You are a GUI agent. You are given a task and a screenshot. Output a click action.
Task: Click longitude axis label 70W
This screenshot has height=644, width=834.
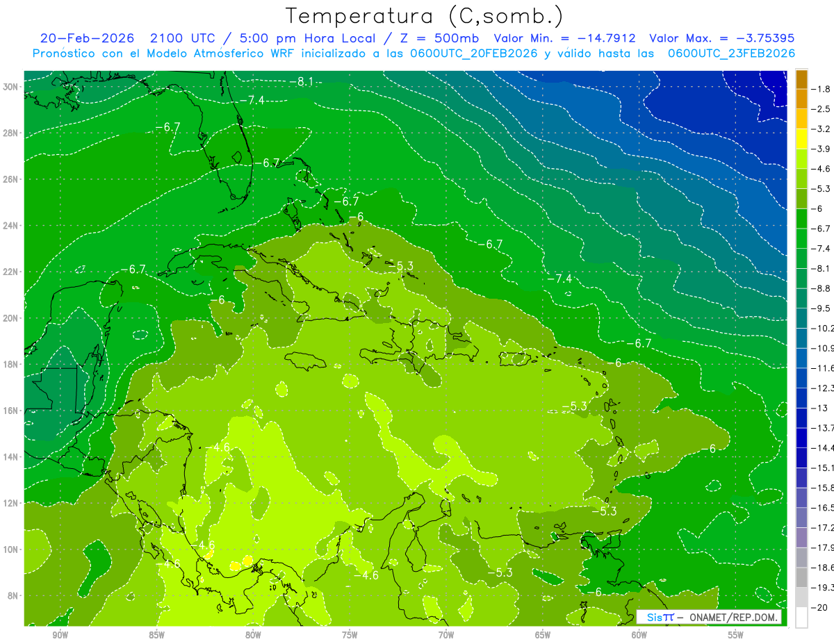point(446,636)
